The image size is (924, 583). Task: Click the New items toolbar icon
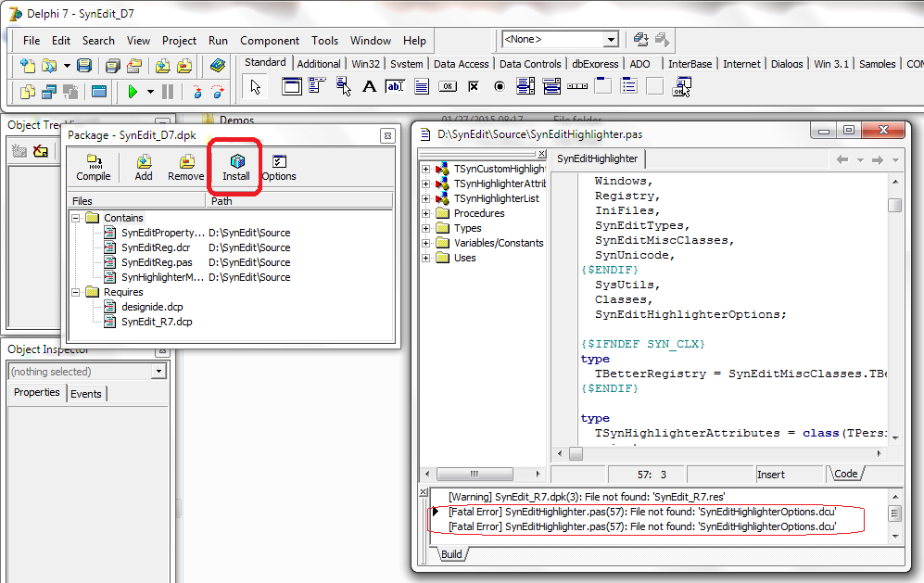coord(28,65)
